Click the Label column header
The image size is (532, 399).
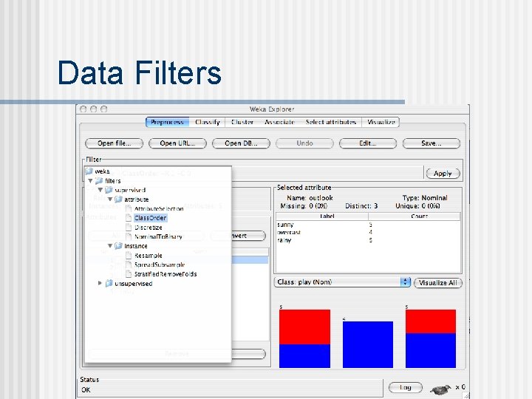pyautogui.click(x=322, y=216)
